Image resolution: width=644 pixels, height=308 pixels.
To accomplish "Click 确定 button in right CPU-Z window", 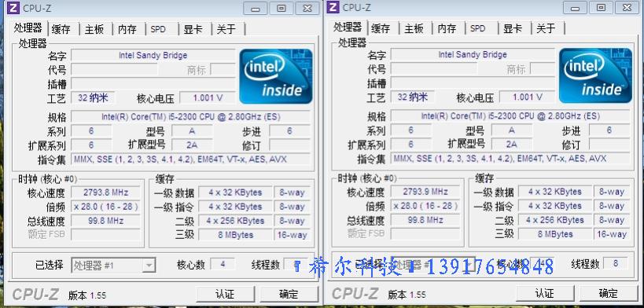I will point(609,293).
